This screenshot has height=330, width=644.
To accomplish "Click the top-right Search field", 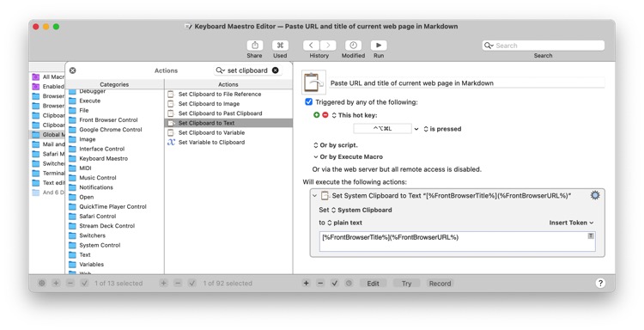I will coord(544,46).
